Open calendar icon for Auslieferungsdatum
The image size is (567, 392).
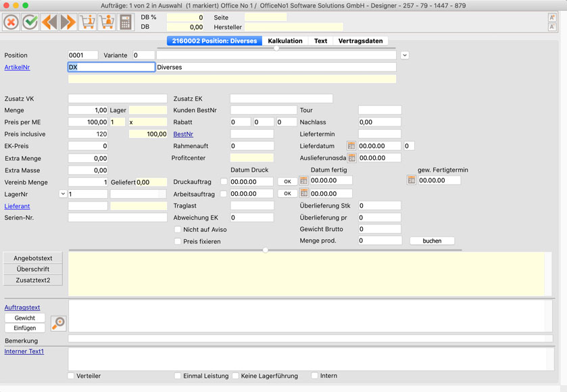tap(351, 157)
